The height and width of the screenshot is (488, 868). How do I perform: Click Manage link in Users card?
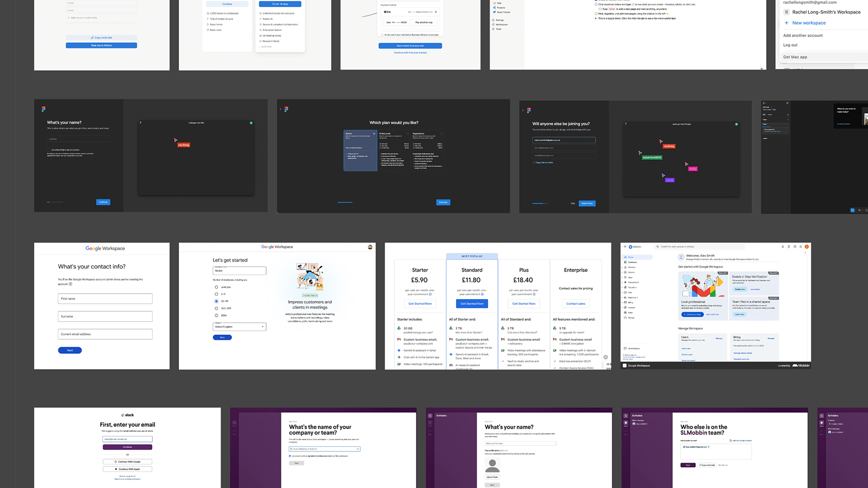pos(719,339)
